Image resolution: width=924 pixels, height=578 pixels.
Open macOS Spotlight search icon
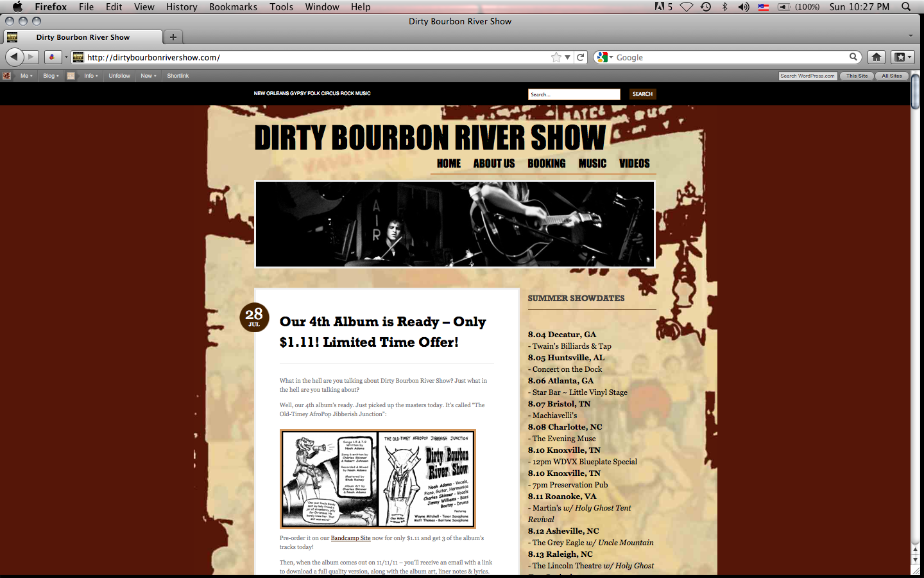coord(906,7)
